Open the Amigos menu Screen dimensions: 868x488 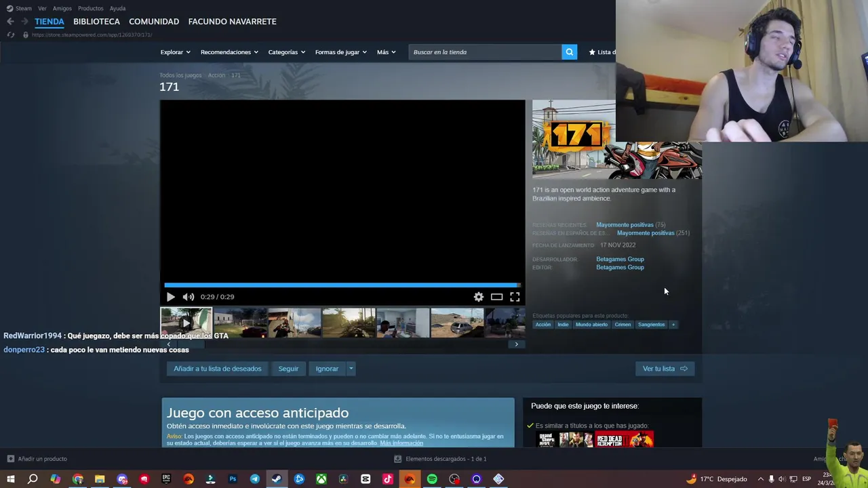click(x=62, y=8)
